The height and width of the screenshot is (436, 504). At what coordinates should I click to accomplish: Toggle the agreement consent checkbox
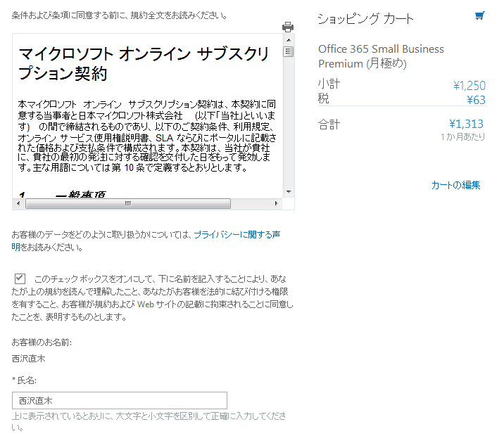coord(20,278)
